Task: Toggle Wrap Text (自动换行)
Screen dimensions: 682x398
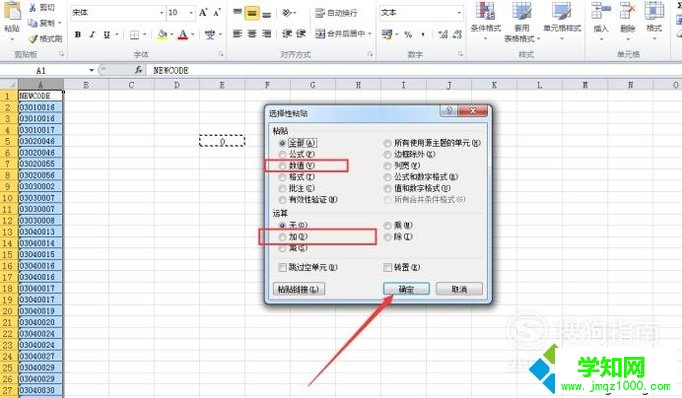Action: pyautogui.click(x=336, y=13)
